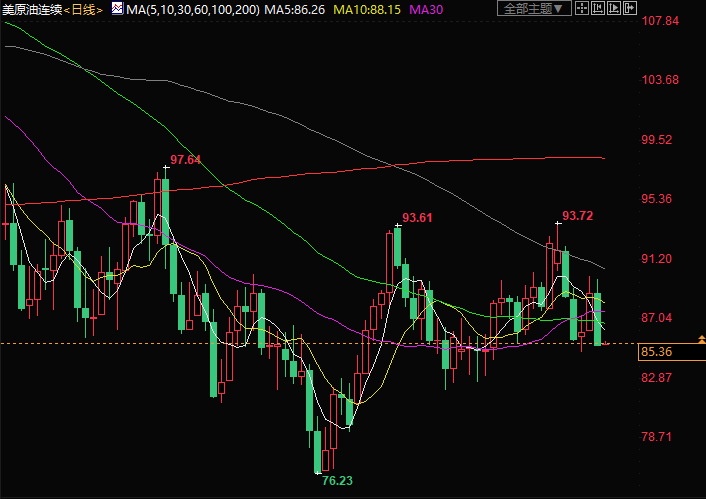Click the 美原油连续 instrument title
706x499 pixels.
click(32, 8)
